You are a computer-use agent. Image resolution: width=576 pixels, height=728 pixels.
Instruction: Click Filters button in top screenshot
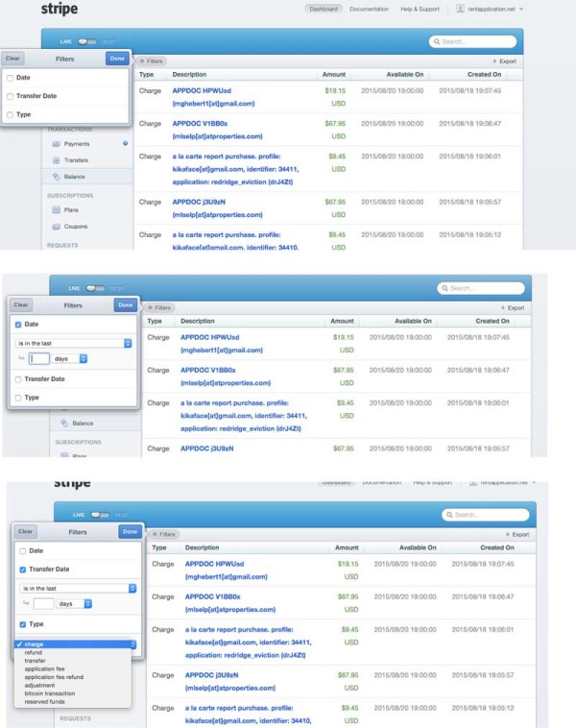(x=151, y=61)
